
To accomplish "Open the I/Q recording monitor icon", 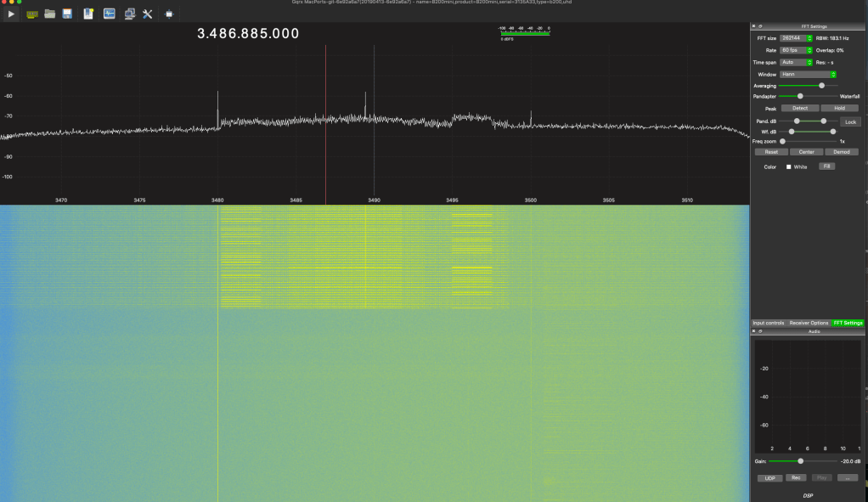I will click(110, 14).
